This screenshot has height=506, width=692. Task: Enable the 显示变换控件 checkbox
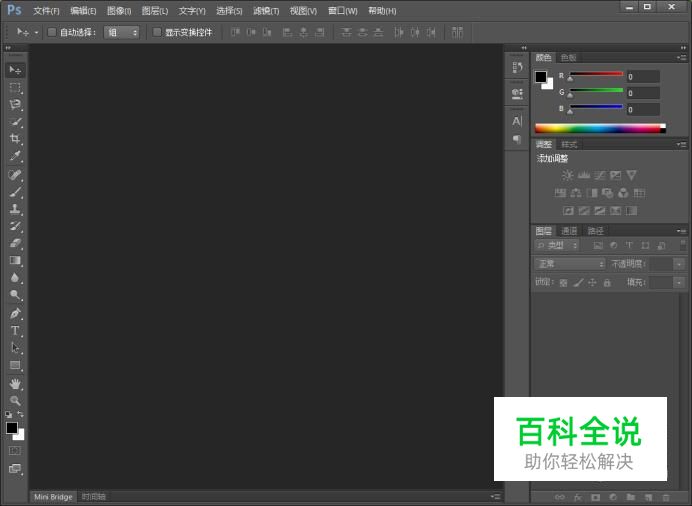pyautogui.click(x=157, y=32)
